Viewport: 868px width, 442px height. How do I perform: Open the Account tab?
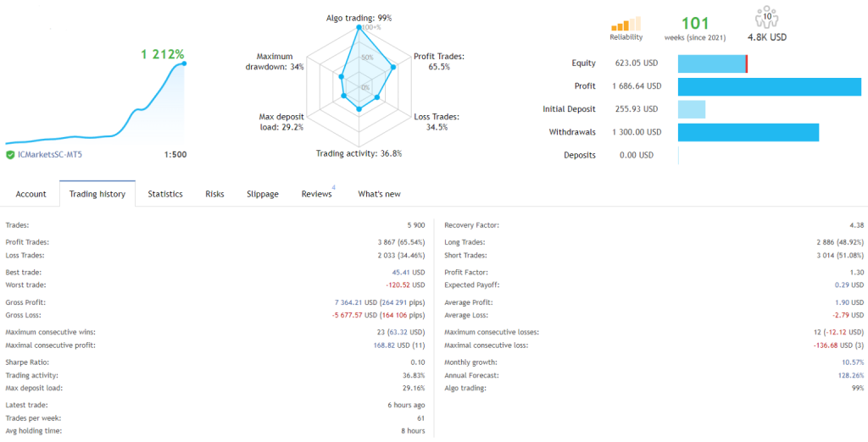click(x=31, y=194)
